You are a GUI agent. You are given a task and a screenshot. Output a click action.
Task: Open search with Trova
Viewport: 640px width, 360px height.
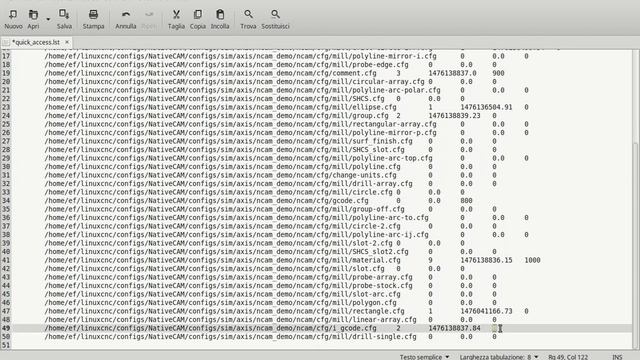coord(248,19)
